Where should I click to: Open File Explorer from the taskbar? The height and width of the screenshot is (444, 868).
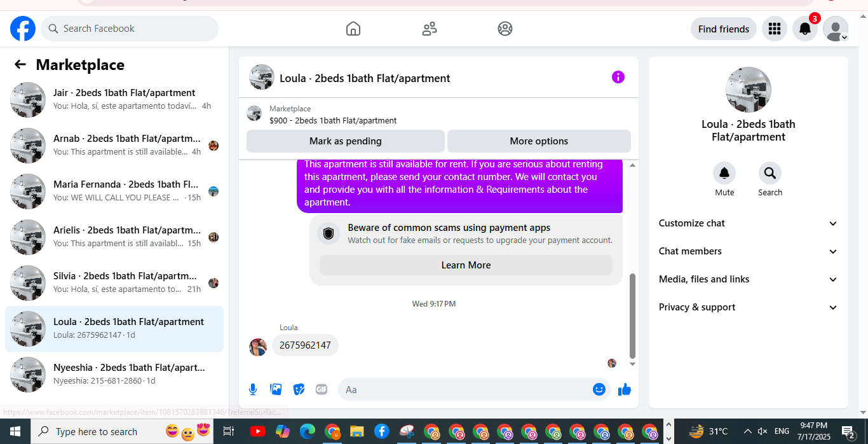(x=356, y=431)
